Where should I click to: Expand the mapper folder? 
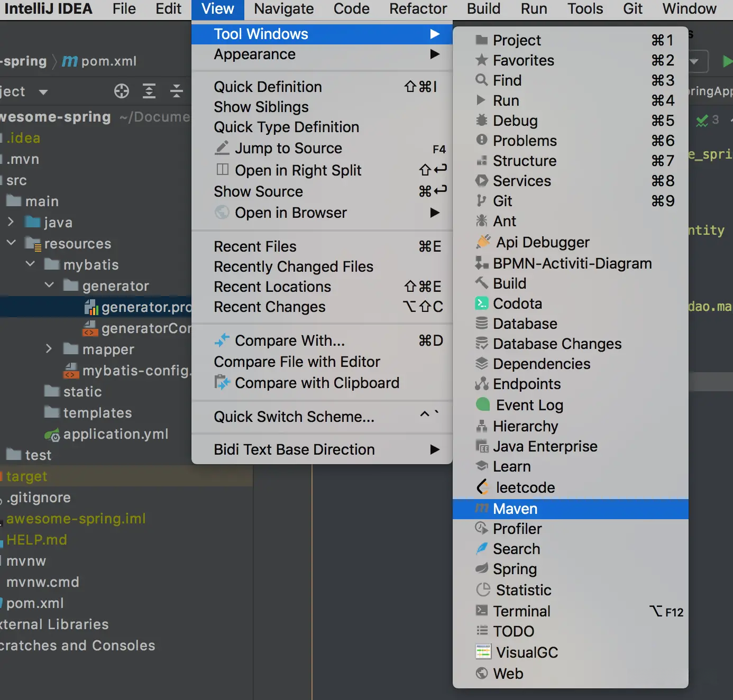[x=49, y=349]
